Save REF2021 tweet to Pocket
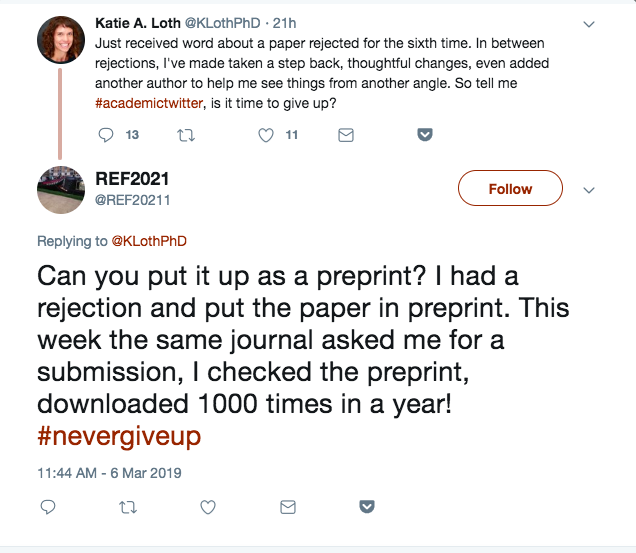 click(x=367, y=508)
